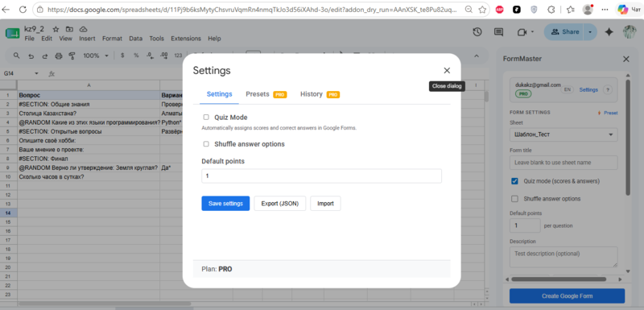644x310 pixels.
Task: Open version history clock icon
Action: (477, 32)
